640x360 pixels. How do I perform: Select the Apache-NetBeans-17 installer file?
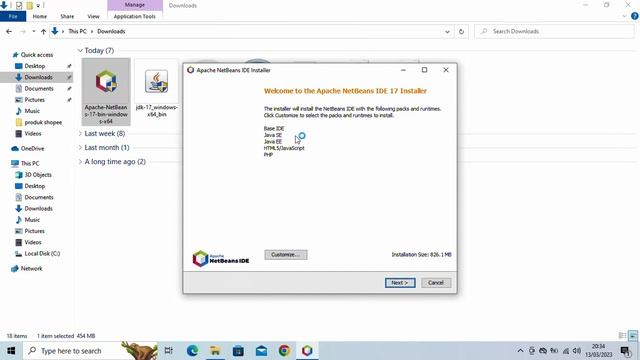[106, 91]
